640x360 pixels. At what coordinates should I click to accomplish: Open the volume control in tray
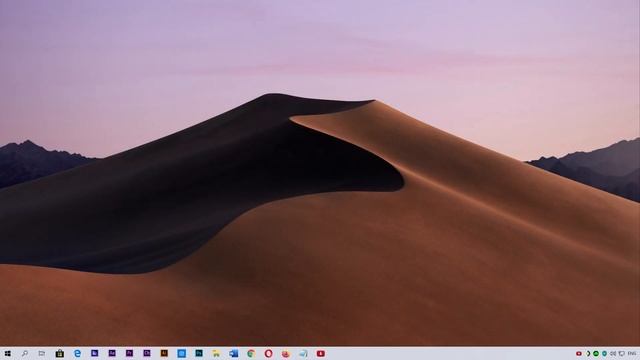613,353
